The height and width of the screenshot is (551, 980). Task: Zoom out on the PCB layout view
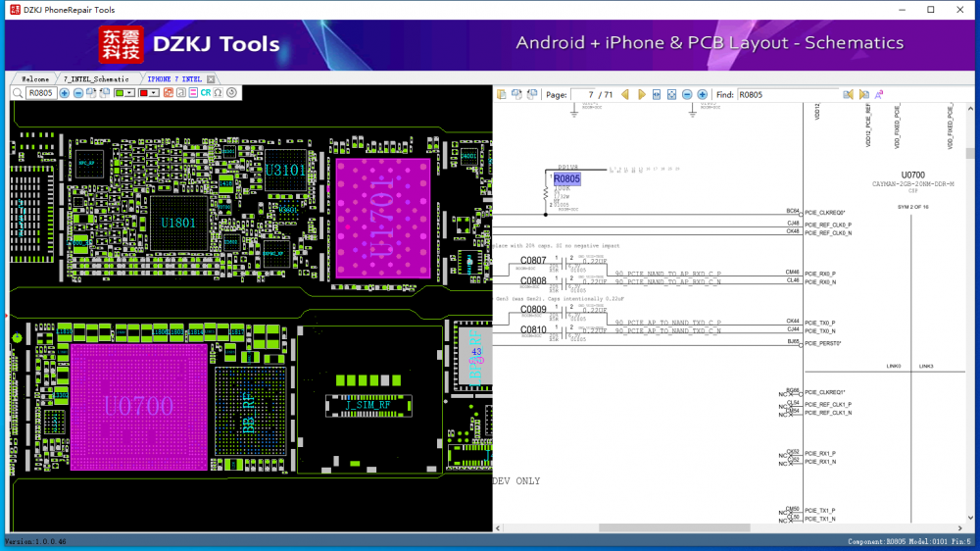coord(78,93)
